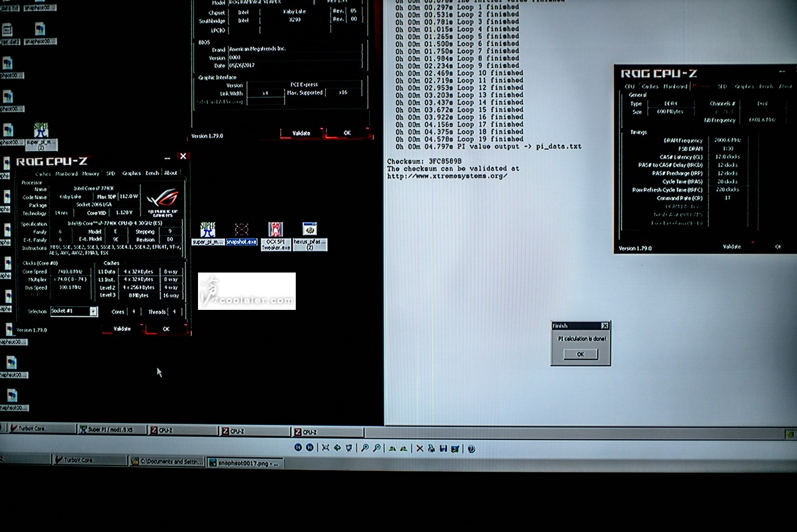Click 'PI calculation is done!' message
This screenshot has height=532, width=797.
[581, 338]
